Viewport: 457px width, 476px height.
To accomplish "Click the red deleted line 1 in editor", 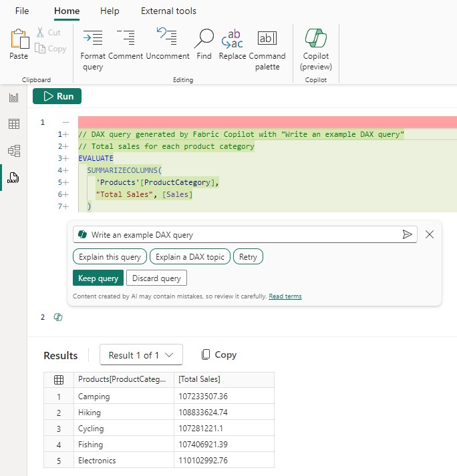I will pos(267,122).
